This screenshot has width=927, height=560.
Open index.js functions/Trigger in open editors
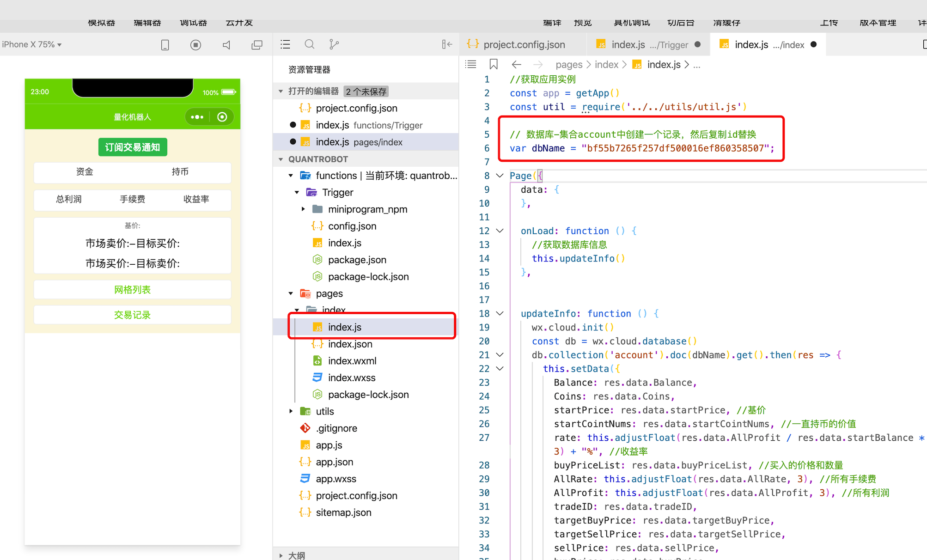click(366, 125)
